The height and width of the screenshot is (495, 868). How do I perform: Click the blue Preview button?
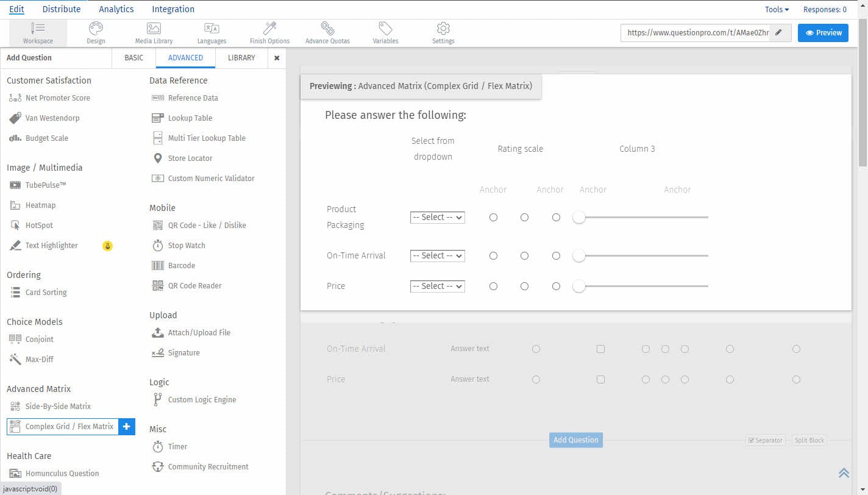coord(823,33)
